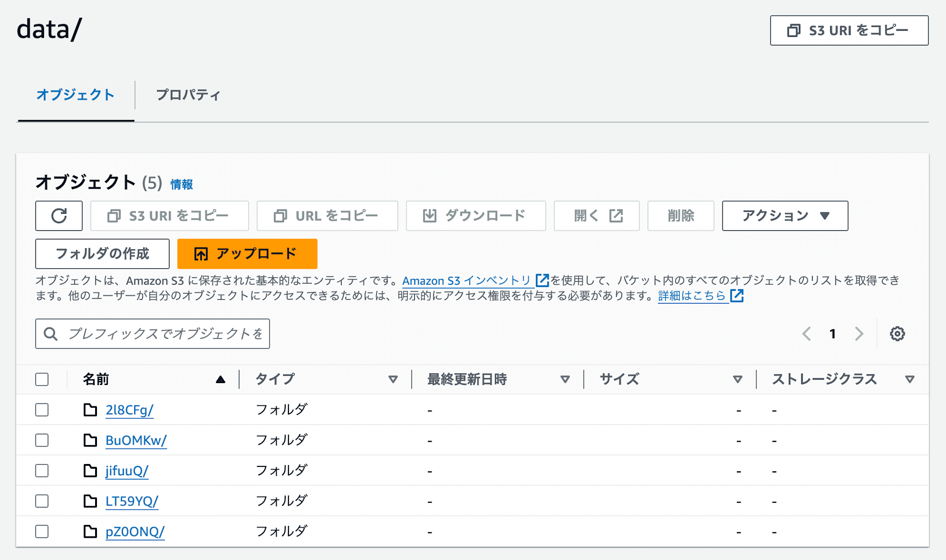Toggle the select-all objects checkbox
The height and width of the screenshot is (560, 946).
click(x=42, y=379)
